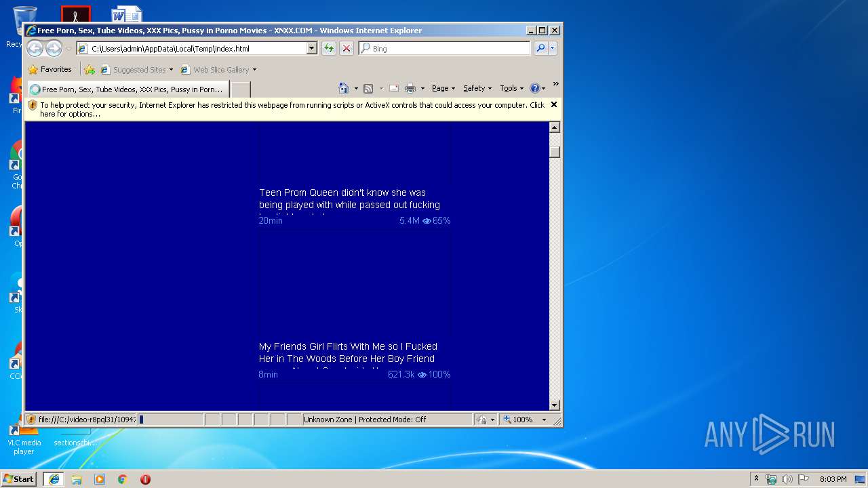Image resolution: width=868 pixels, height=488 pixels.
Task: Open the Action Center flag icon
Action: 803,479
